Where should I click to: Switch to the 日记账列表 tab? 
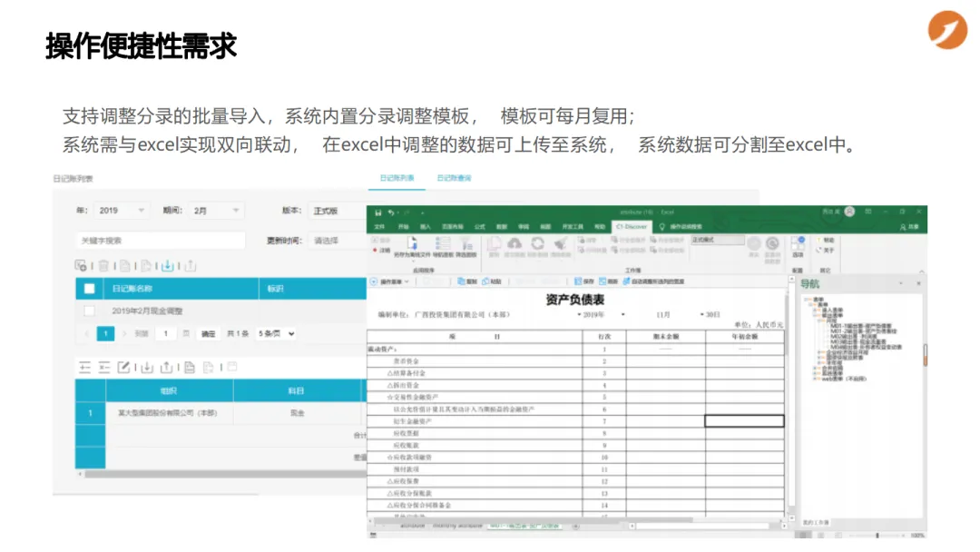[x=397, y=178]
